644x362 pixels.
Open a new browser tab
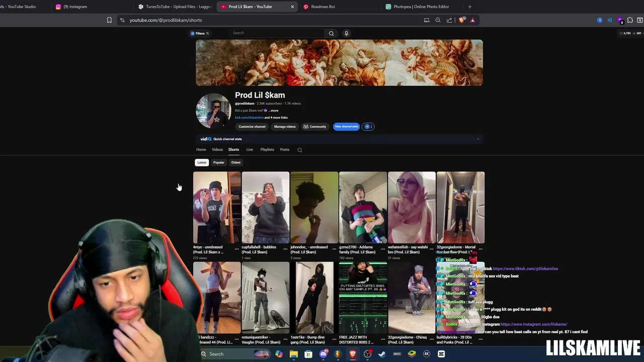click(x=470, y=7)
